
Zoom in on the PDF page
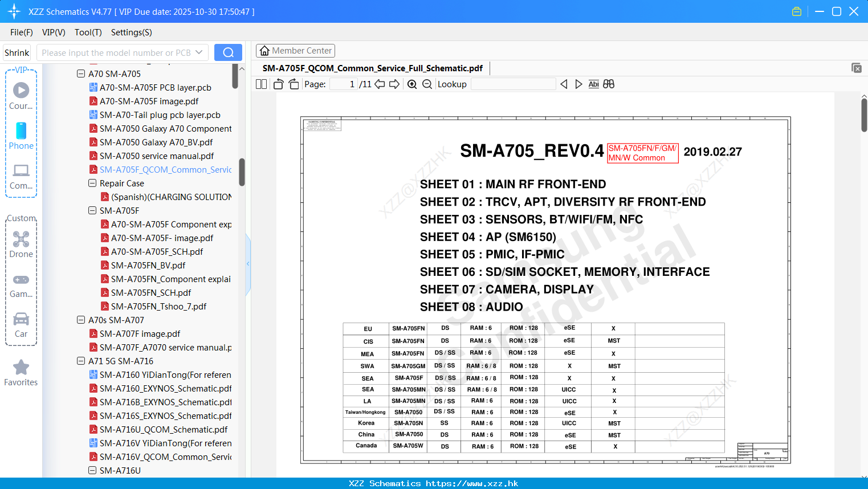(x=412, y=84)
